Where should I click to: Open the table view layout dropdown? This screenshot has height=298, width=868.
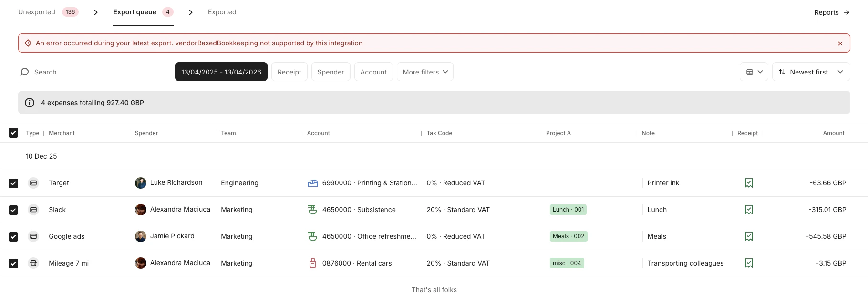[x=754, y=72]
